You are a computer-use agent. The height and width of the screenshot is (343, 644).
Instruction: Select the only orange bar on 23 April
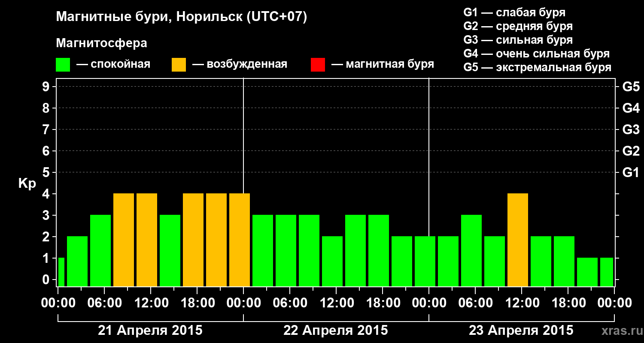(x=518, y=240)
